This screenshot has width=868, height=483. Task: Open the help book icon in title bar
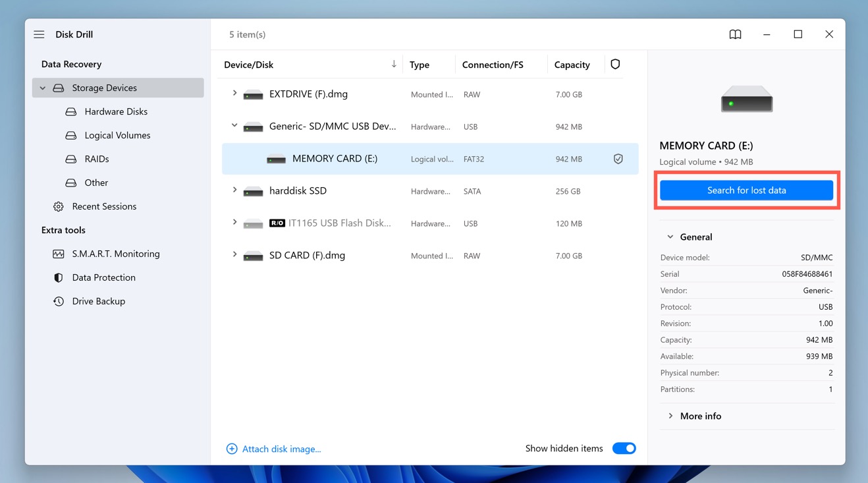coord(735,34)
